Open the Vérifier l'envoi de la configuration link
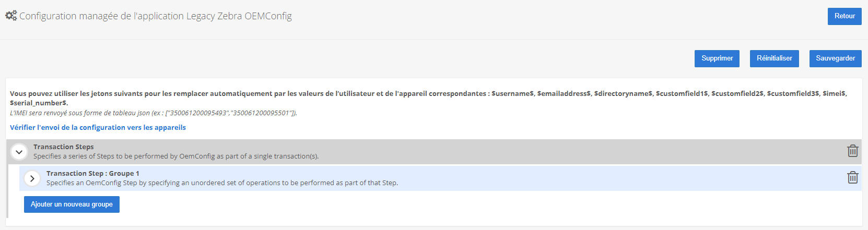868x230 pixels. [98, 127]
